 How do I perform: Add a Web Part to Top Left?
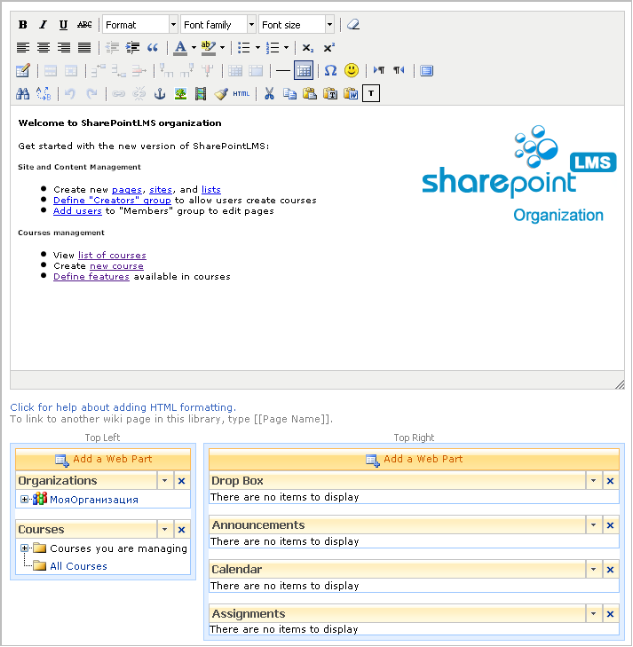pyautogui.click(x=103, y=459)
